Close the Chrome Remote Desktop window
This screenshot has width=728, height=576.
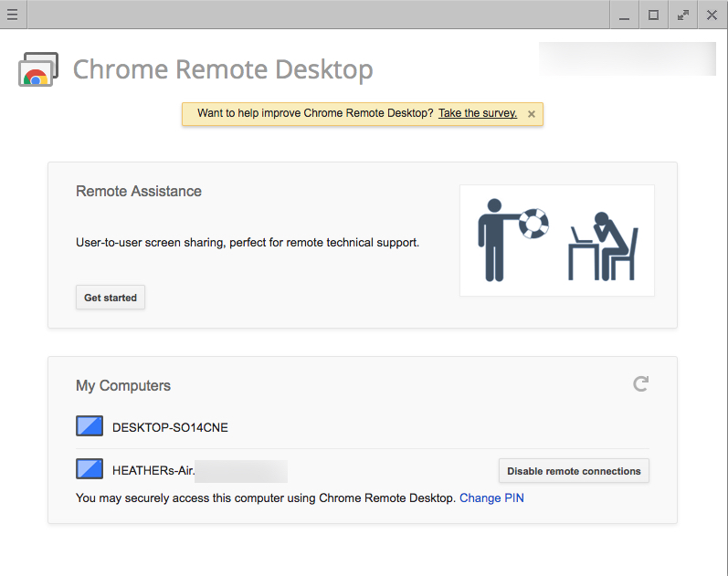tap(712, 16)
